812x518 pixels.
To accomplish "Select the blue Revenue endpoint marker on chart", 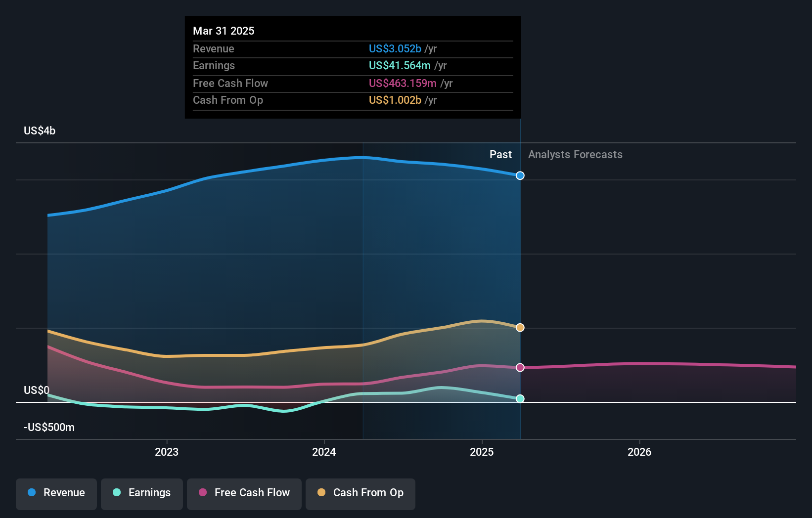I will [x=520, y=175].
